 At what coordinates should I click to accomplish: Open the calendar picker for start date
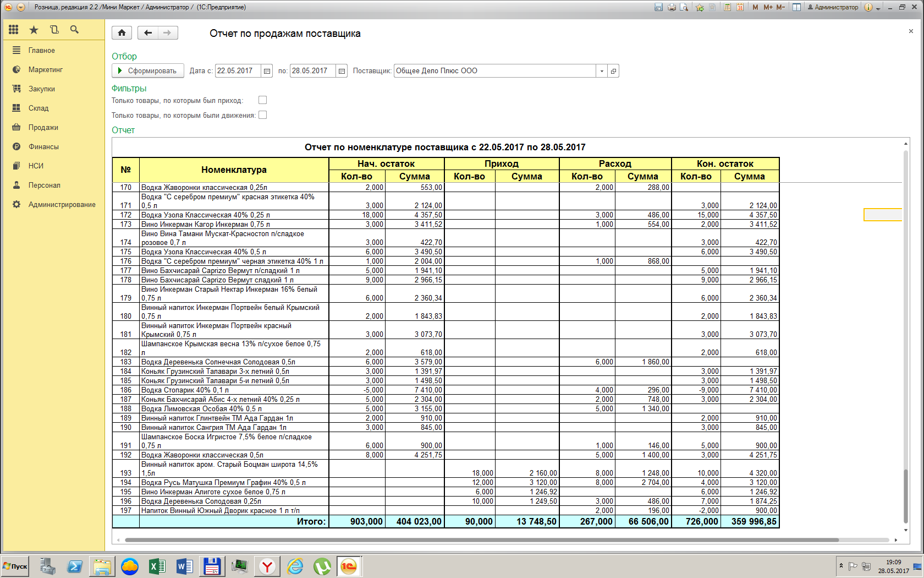[267, 71]
